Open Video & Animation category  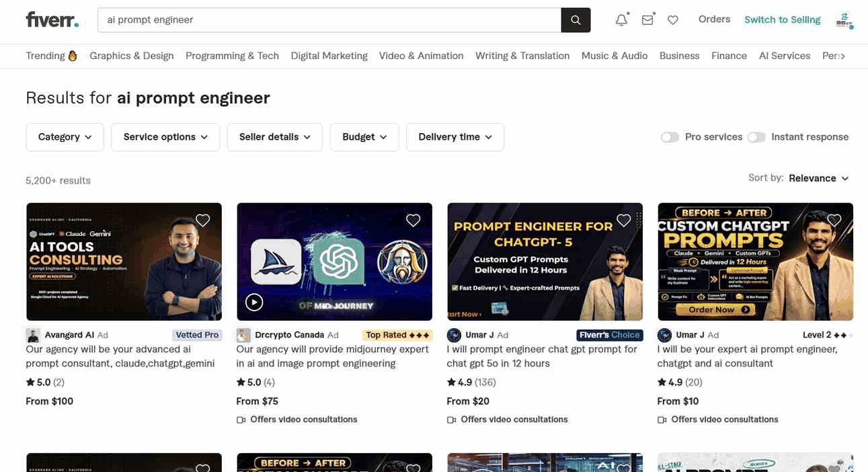[x=421, y=56]
